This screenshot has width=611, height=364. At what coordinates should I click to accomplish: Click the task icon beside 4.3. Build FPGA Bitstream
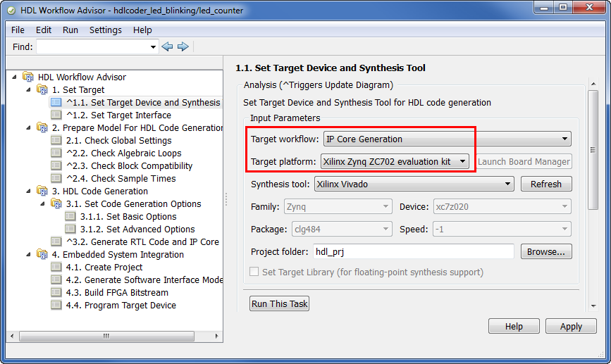(56, 292)
